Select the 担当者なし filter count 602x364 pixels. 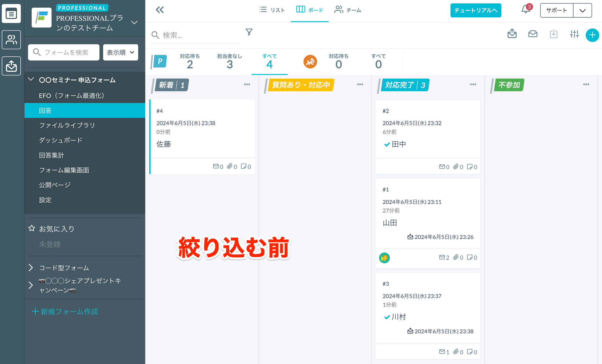point(230,61)
